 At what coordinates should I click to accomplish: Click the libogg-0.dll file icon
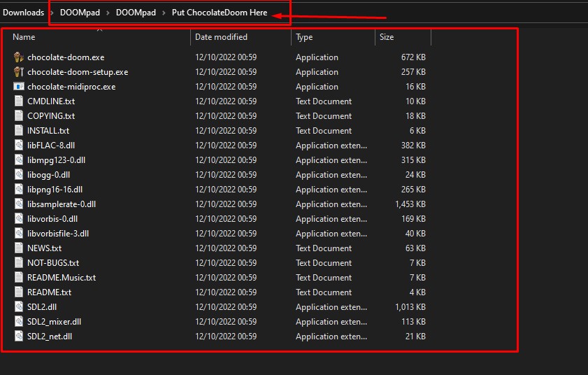(x=18, y=174)
